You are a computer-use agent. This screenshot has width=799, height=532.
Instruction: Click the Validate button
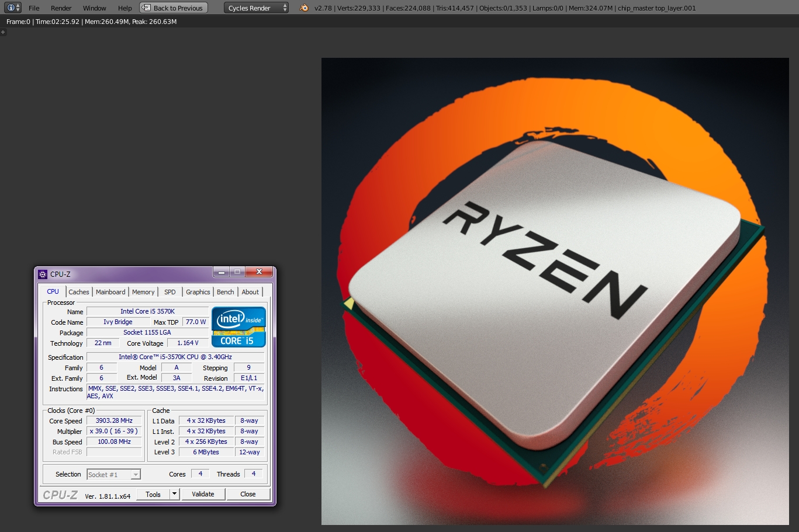pyautogui.click(x=203, y=494)
